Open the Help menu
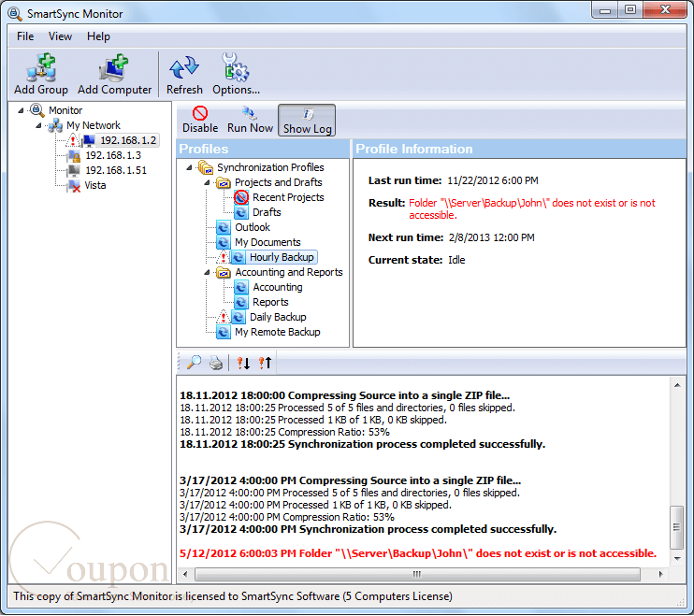694x616 pixels. [x=98, y=36]
